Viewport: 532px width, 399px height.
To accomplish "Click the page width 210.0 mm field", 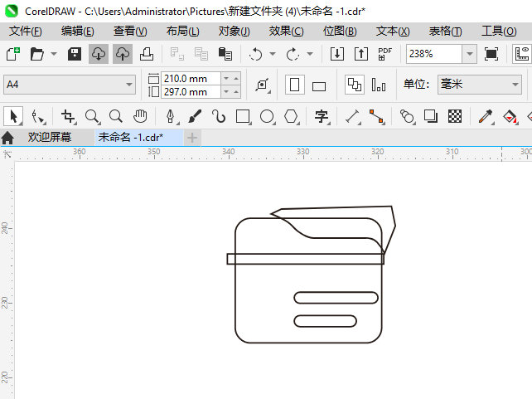I will pos(191,79).
